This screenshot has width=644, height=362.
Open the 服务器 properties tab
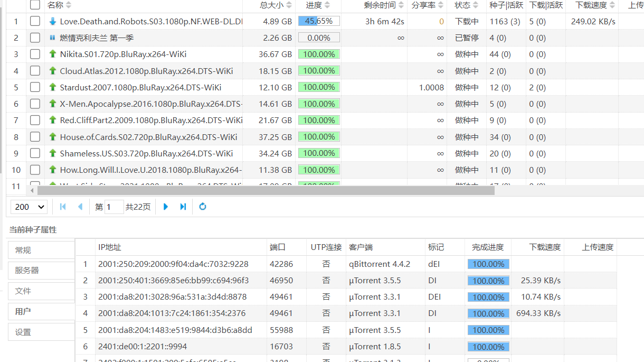[41, 271]
